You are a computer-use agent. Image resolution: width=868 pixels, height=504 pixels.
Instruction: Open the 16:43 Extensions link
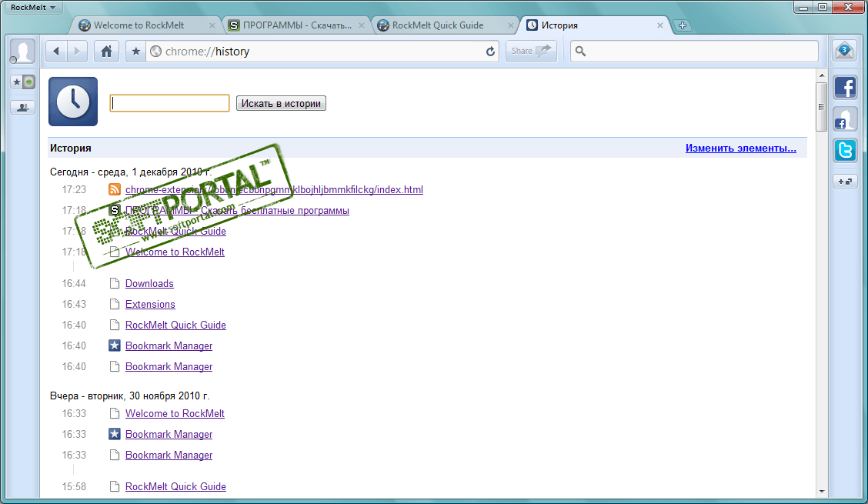(x=150, y=304)
